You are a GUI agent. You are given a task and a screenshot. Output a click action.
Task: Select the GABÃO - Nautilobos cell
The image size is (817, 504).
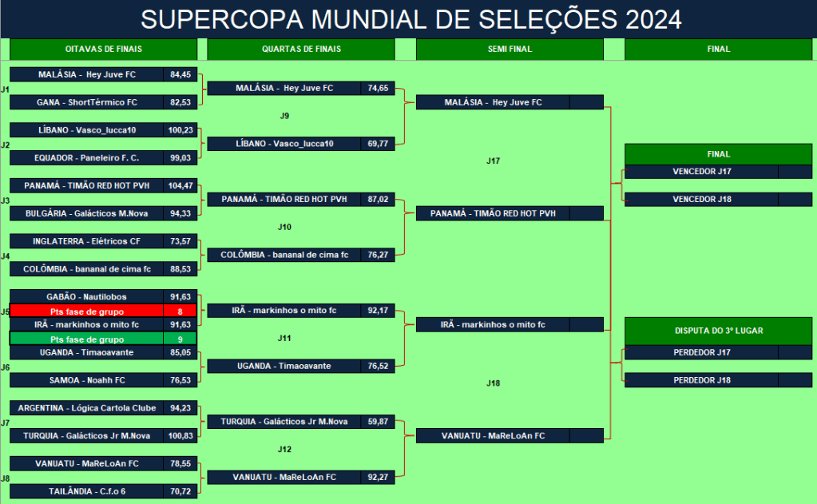87,297
